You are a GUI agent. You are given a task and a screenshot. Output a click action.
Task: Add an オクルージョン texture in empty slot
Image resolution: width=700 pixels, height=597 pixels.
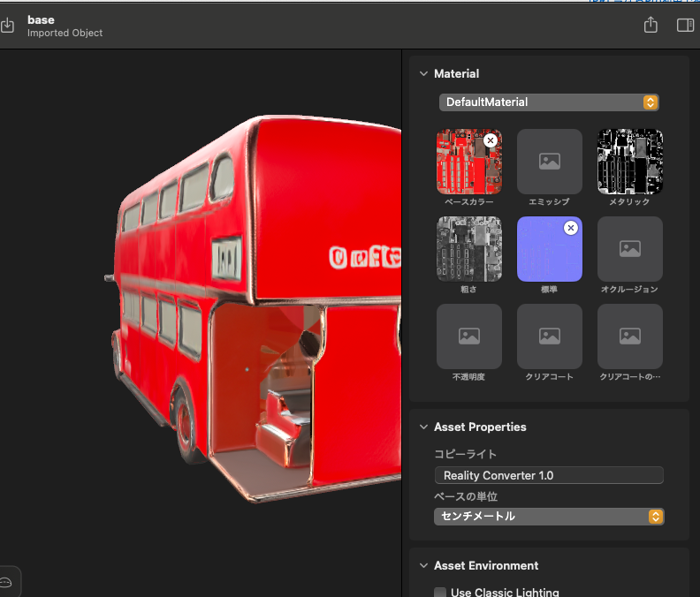pyautogui.click(x=629, y=249)
